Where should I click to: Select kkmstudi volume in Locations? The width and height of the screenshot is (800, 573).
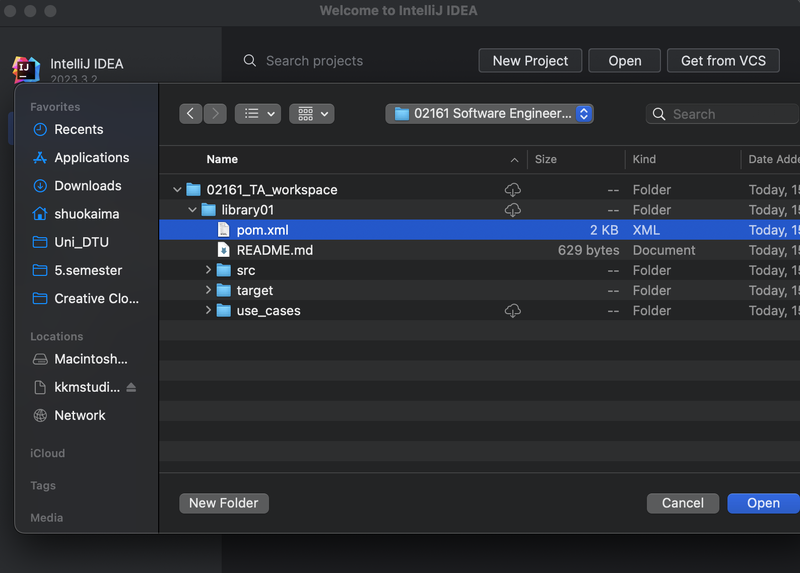pyautogui.click(x=87, y=387)
